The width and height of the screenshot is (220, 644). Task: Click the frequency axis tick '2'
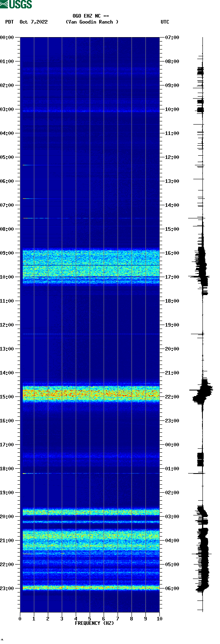click(48, 619)
